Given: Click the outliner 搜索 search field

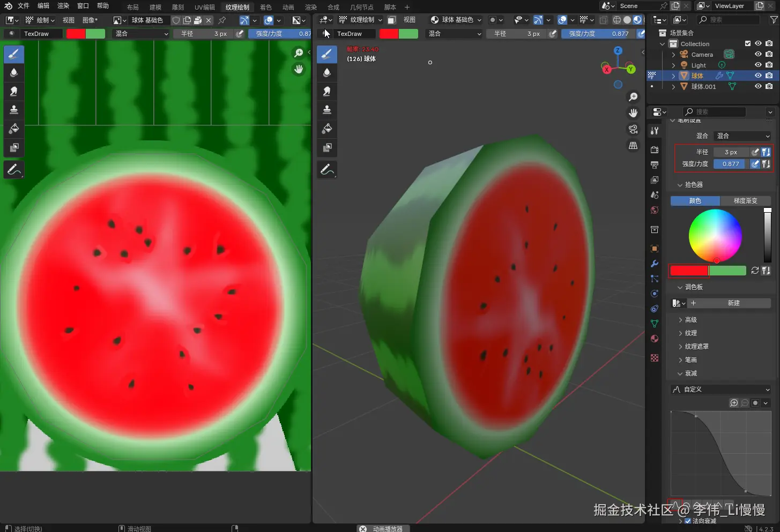Looking at the screenshot, I should pyautogui.click(x=729, y=20).
